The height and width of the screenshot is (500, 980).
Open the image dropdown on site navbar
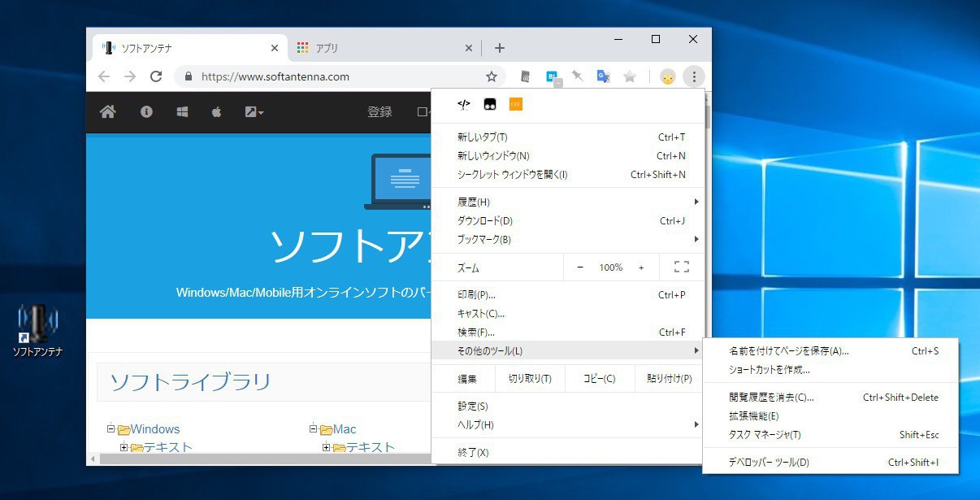click(x=254, y=112)
